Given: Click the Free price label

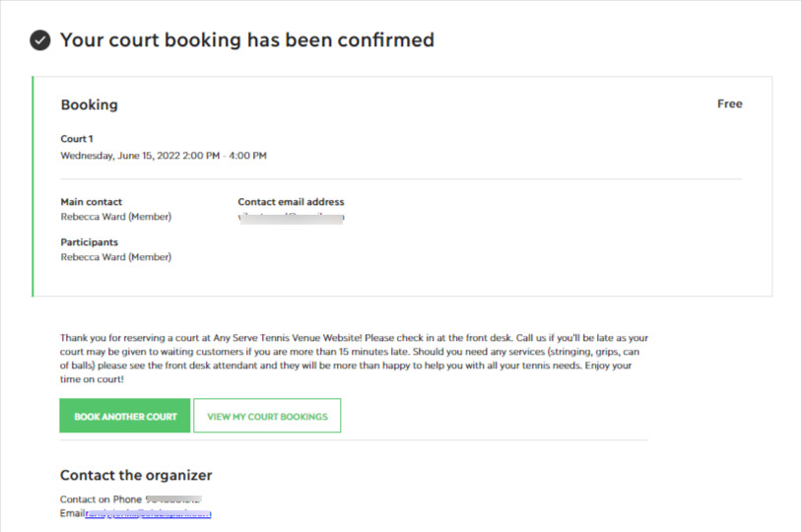Looking at the screenshot, I should 729,103.
